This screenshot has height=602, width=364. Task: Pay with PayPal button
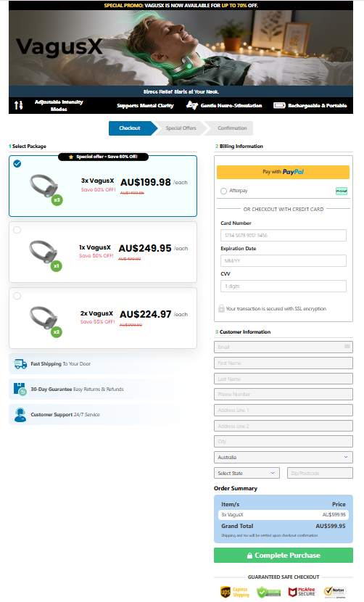(283, 172)
